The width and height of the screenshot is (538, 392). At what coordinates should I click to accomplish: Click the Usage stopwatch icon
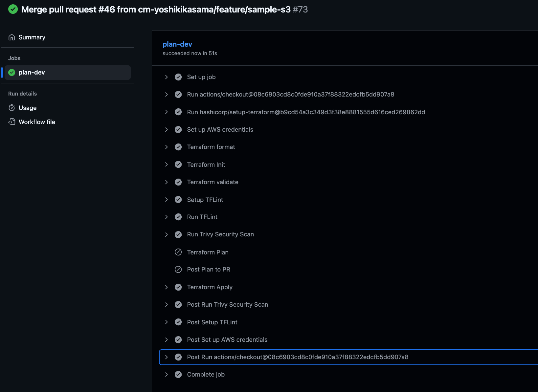coord(12,108)
